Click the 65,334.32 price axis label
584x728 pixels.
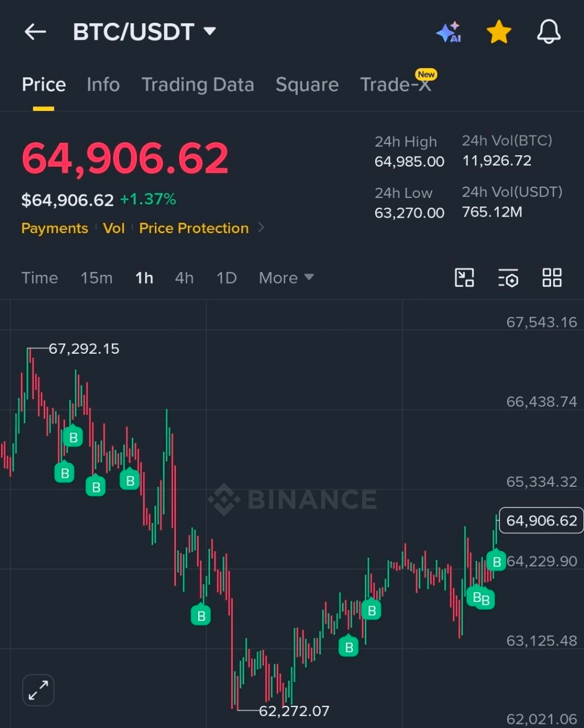pos(542,482)
